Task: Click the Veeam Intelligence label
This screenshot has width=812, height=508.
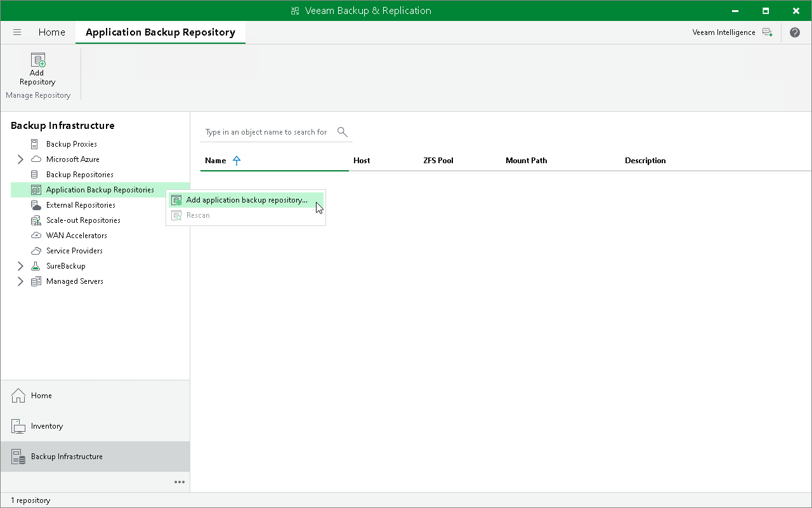Action: pos(724,32)
